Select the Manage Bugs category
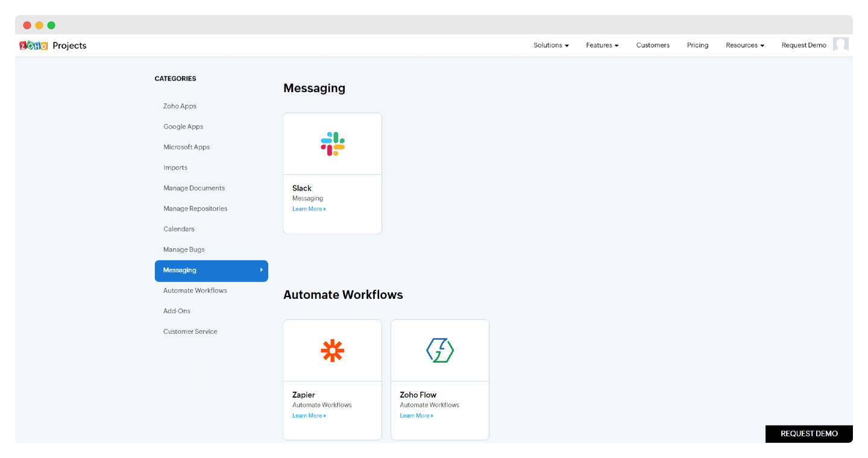This screenshot has height=458, width=868. point(184,249)
